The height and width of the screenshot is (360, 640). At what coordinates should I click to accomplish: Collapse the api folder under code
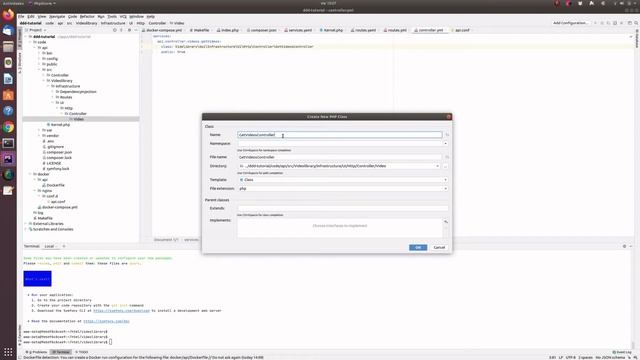pos(35,48)
